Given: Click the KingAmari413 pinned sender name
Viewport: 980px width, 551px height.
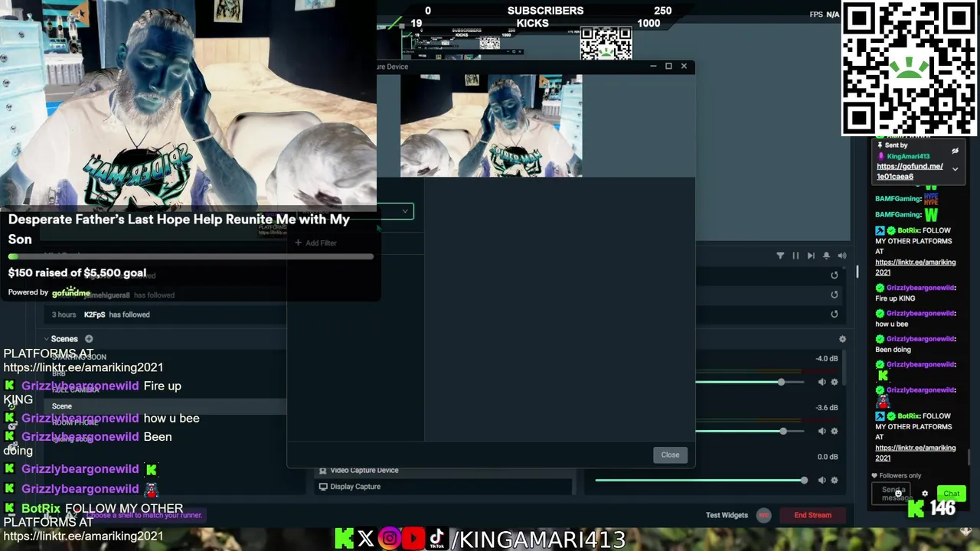Looking at the screenshot, I should coord(908,156).
